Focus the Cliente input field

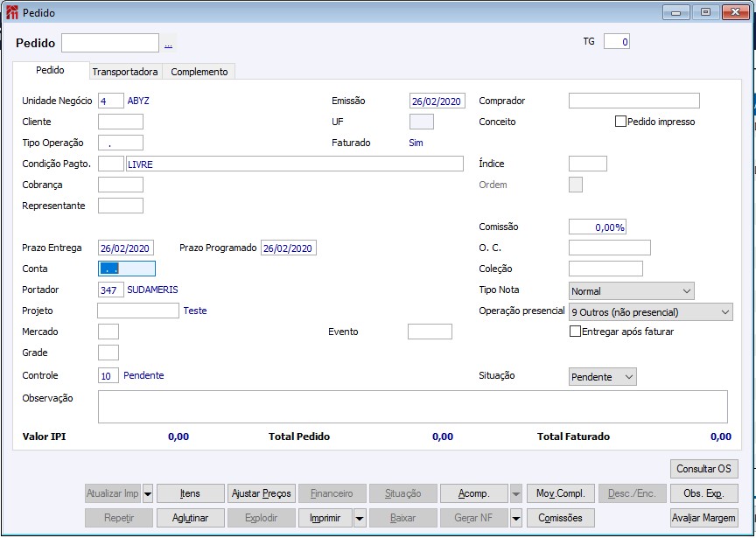(x=121, y=122)
